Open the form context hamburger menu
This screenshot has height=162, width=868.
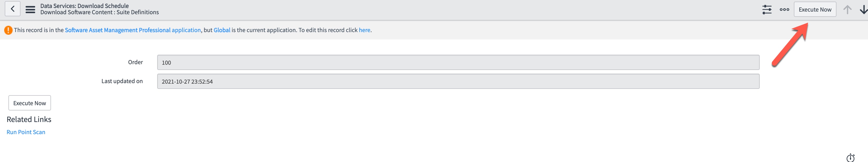point(30,9)
